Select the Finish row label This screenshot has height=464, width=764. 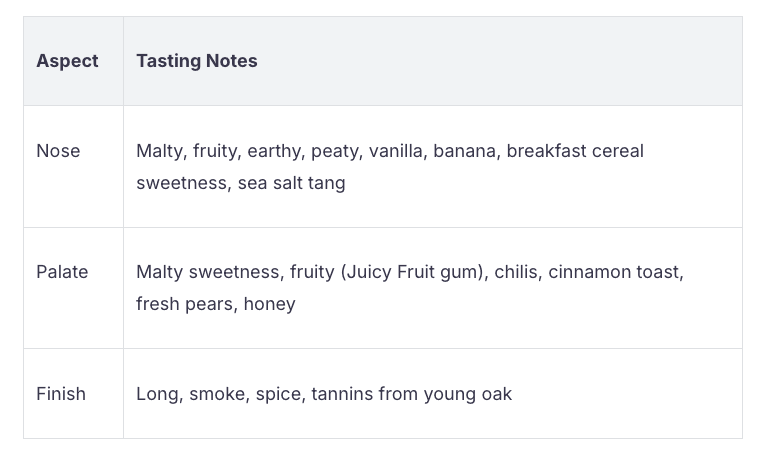pyautogui.click(x=61, y=394)
